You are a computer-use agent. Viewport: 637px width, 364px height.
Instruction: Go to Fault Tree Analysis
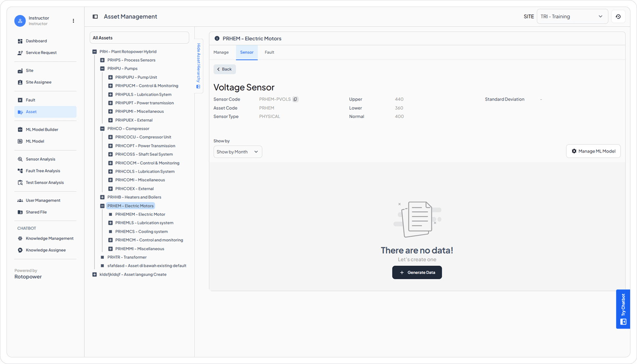coord(43,171)
